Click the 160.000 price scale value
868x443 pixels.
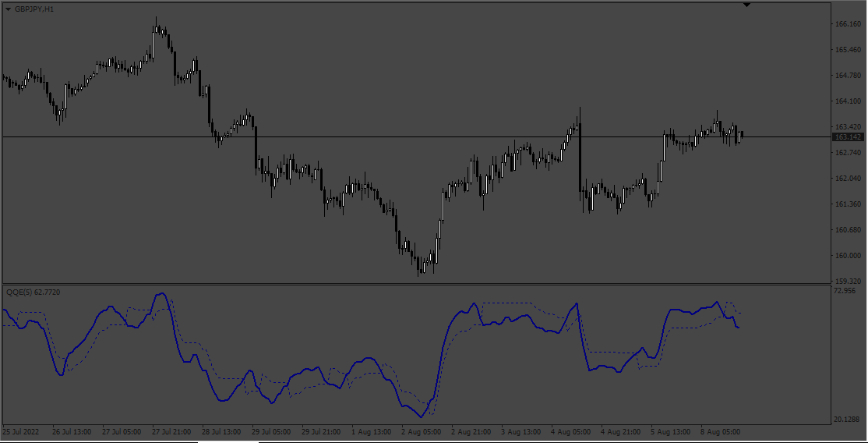[847, 256]
